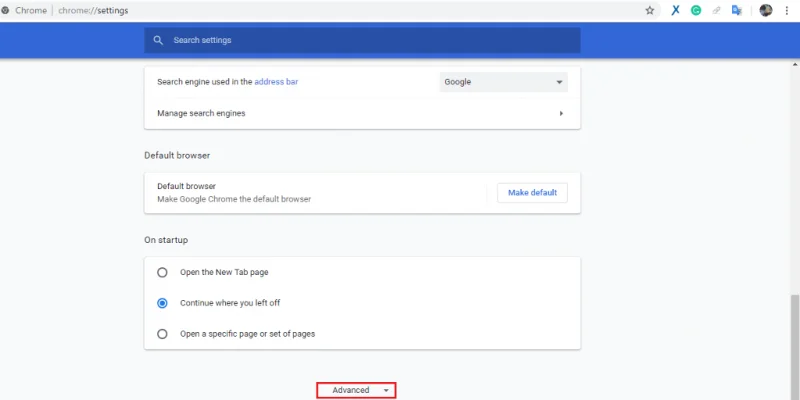Click the Default browser section heading
Viewport: 800px width, 400px height.
(x=177, y=155)
